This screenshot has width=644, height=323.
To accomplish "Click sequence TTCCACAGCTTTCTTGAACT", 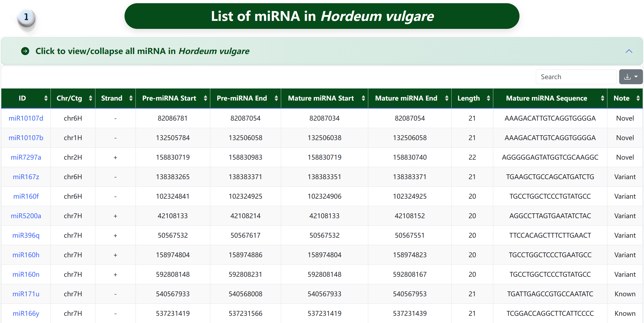I will point(550,235).
